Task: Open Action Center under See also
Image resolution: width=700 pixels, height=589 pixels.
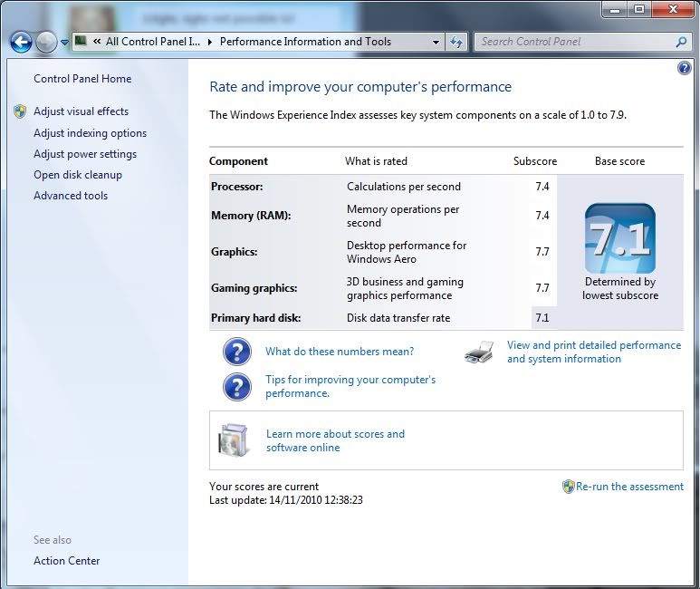Action: click(66, 561)
